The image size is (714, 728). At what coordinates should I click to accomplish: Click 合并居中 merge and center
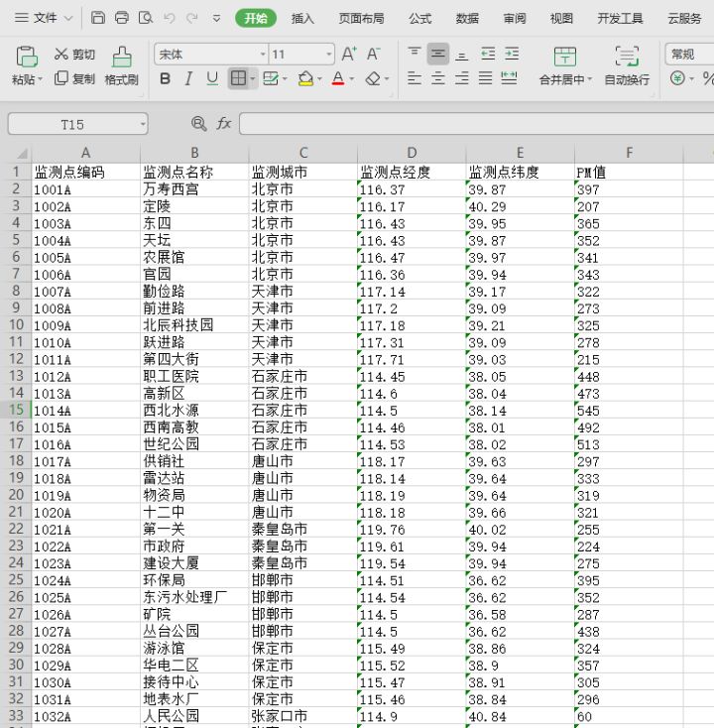pos(565,66)
